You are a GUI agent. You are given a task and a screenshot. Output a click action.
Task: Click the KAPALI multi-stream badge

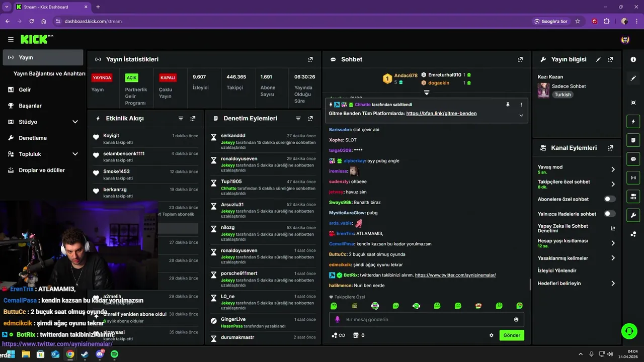coord(168,78)
